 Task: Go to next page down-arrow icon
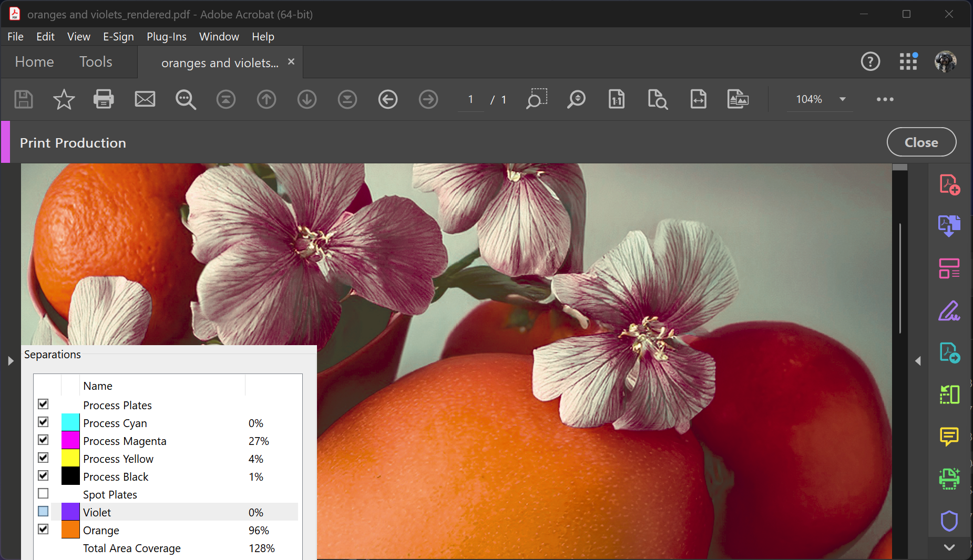coord(307,99)
